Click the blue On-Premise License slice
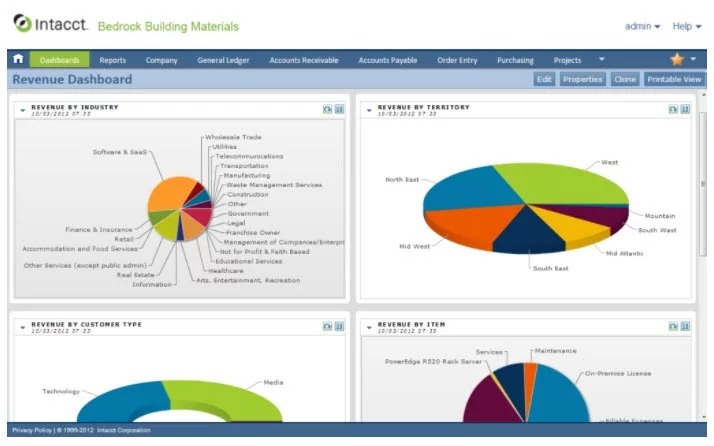 [x=558, y=396]
